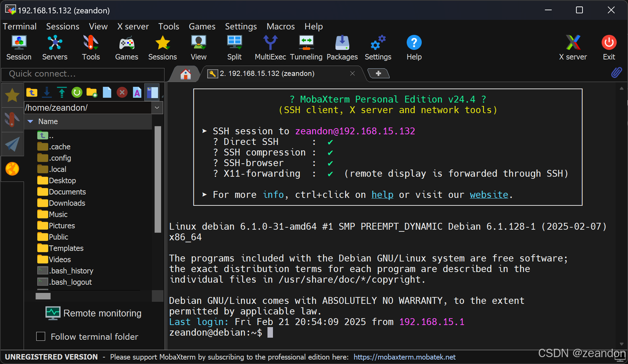This screenshot has width=628, height=364.
Task: Select the Downloads folder
Action: click(61, 203)
